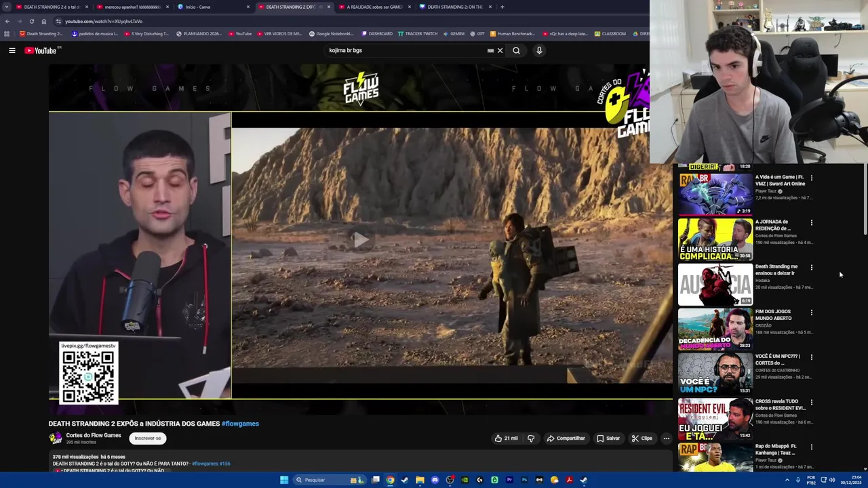Open a new browser tab
The width and height of the screenshot is (868, 488).
coord(502,7)
